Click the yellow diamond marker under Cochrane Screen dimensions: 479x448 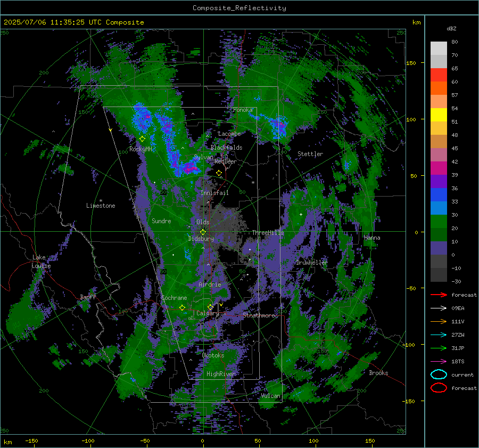pos(183,307)
